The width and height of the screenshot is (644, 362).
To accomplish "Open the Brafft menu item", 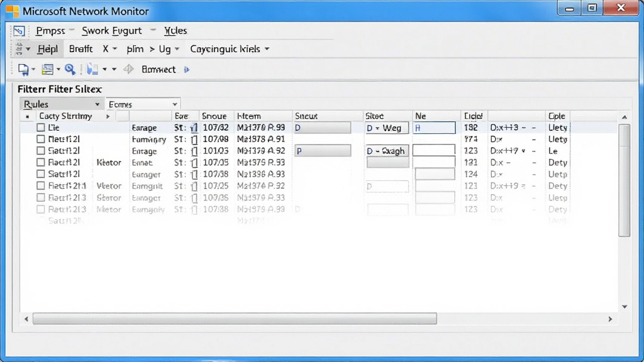I will point(80,49).
